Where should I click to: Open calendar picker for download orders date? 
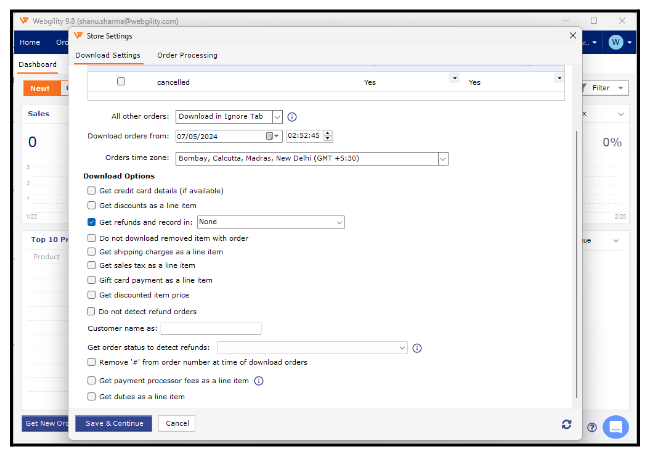pyautogui.click(x=270, y=136)
